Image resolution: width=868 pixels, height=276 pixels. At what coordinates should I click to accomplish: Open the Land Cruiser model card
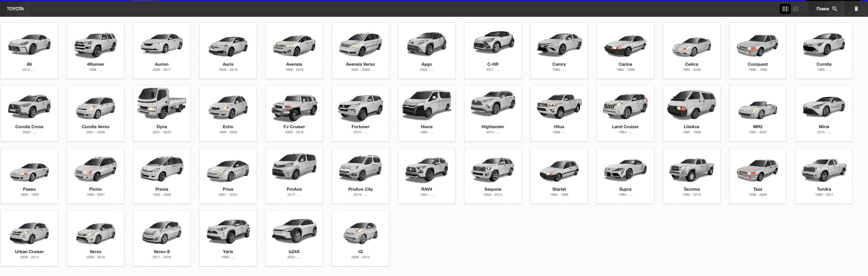coord(625,113)
